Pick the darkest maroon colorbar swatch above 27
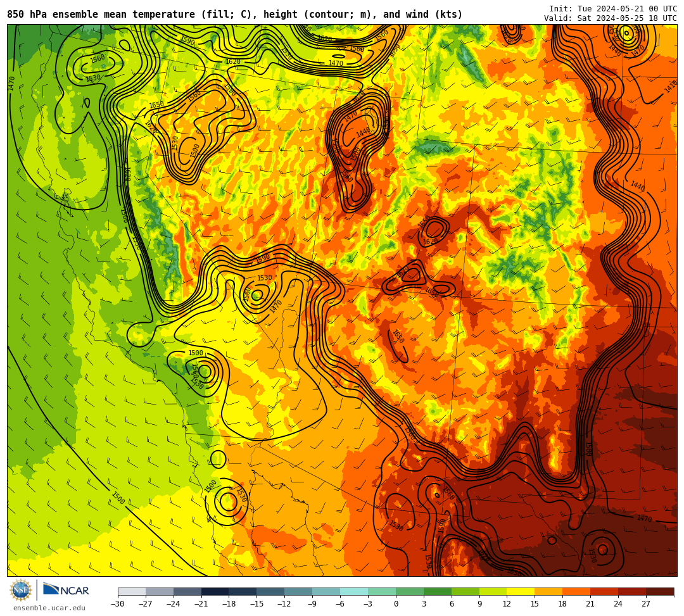 click(660, 591)
